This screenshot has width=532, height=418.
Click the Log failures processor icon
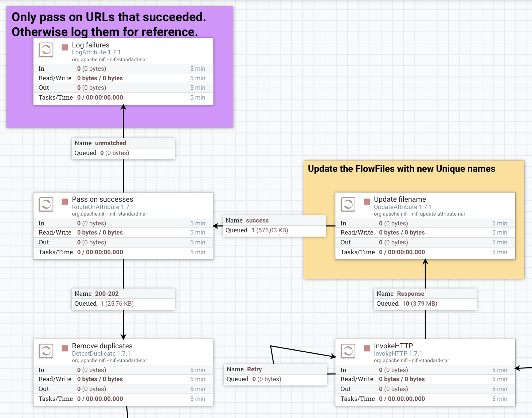pyautogui.click(x=46, y=50)
